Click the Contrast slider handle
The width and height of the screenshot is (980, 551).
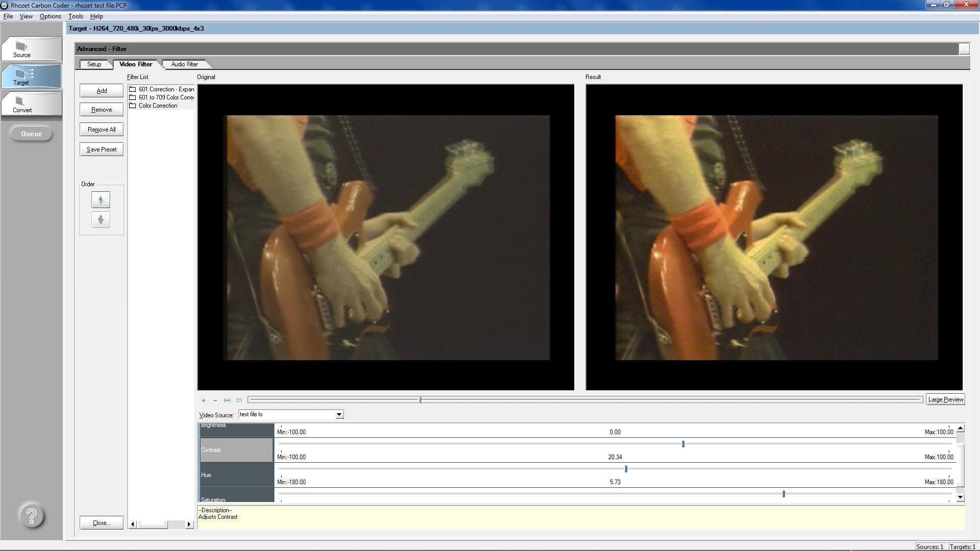683,444
